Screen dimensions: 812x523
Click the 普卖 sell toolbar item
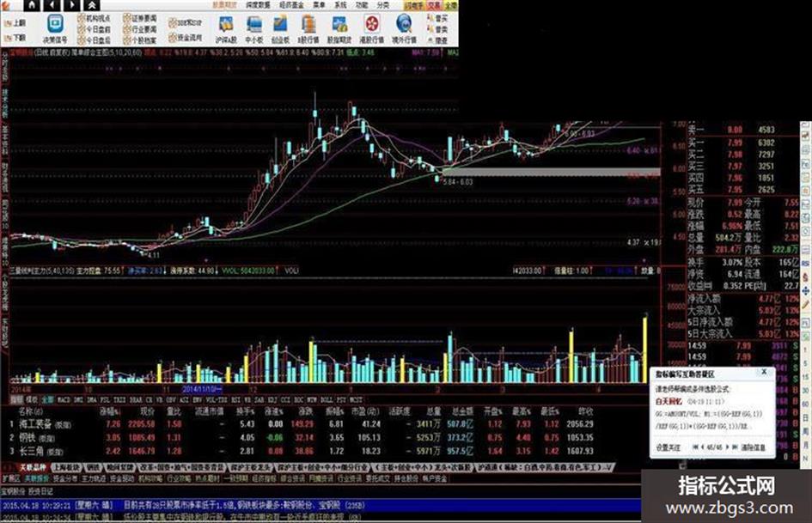(x=437, y=29)
